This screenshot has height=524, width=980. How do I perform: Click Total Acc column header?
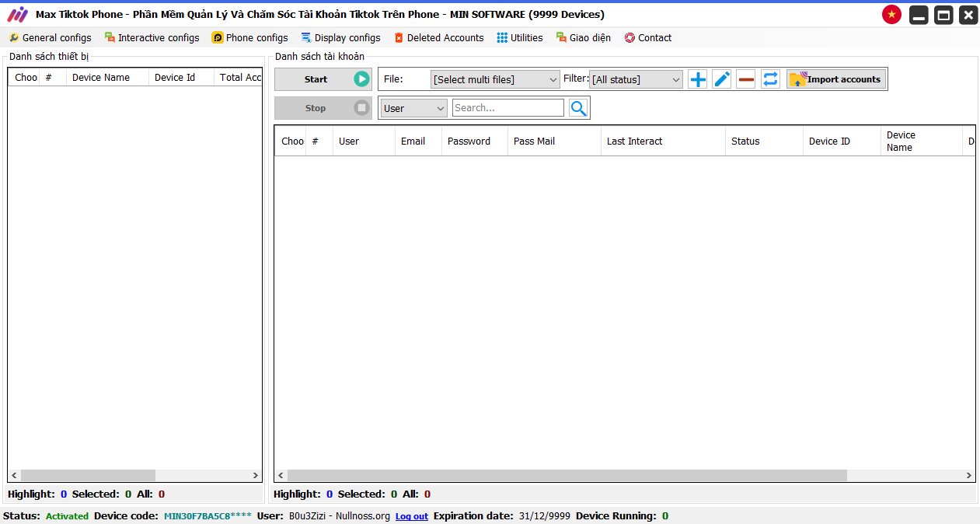click(x=238, y=77)
